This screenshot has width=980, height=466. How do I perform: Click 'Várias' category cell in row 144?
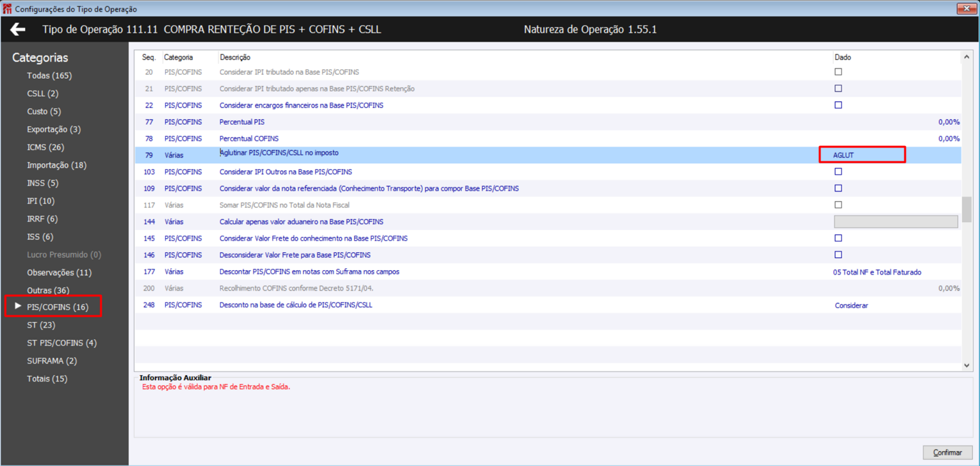(x=174, y=221)
